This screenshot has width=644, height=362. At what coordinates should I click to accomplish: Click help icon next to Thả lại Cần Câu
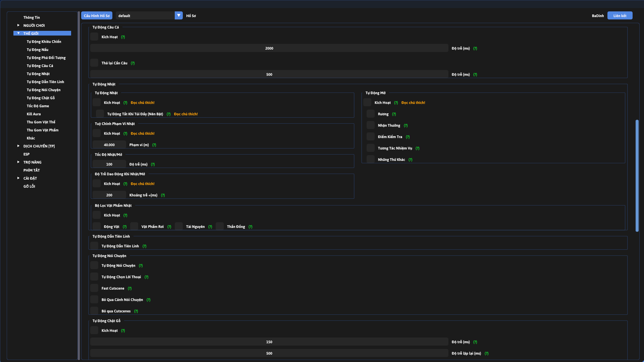(132, 63)
